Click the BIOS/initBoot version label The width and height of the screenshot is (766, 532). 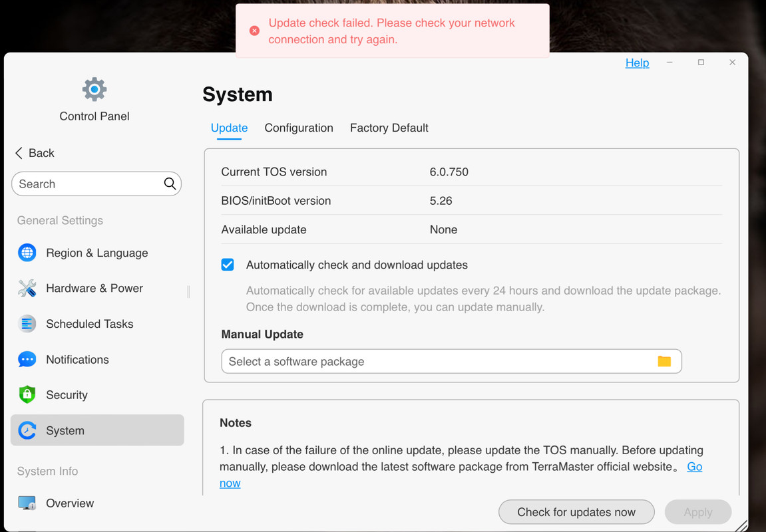point(276,201)
